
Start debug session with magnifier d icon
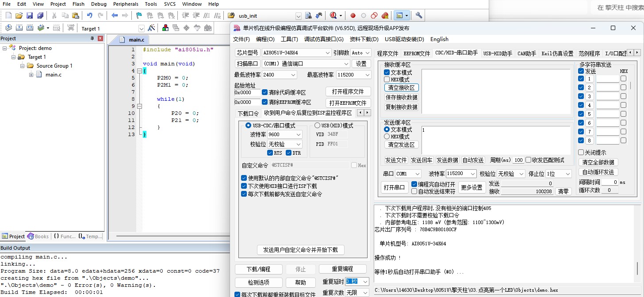click(333, 15)
